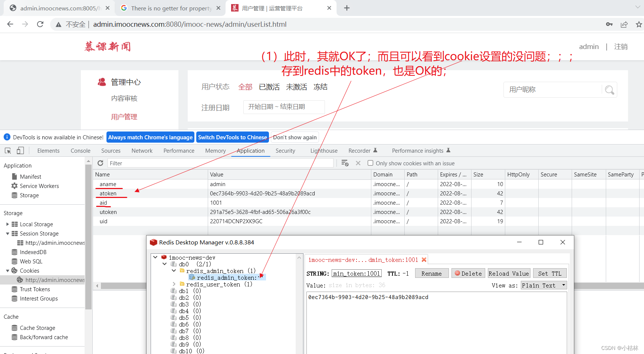The width and height of the screenshot is (644, 354).
Task: Open Cache Storage in sidebar
Action: coord(37,328)
